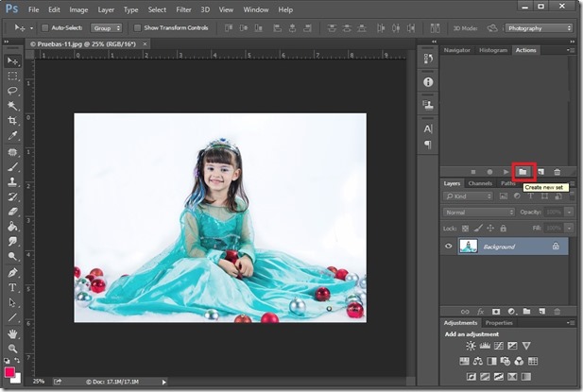Select the Hand tool
This screenshot has width=583, height=392.
point(12,333)
